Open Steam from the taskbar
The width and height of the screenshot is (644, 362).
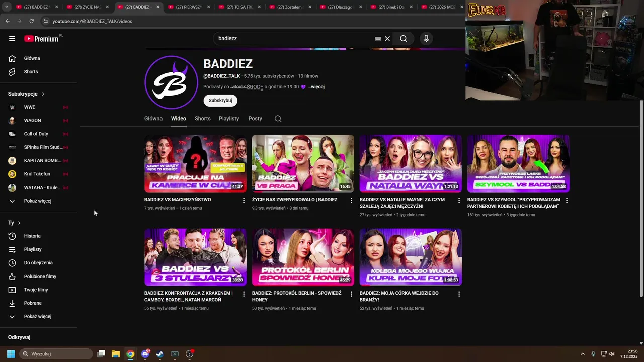point(159,354)
